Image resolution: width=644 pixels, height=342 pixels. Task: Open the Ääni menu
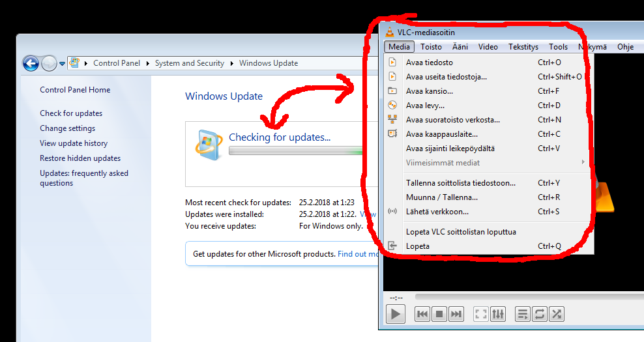coord(460,47)
